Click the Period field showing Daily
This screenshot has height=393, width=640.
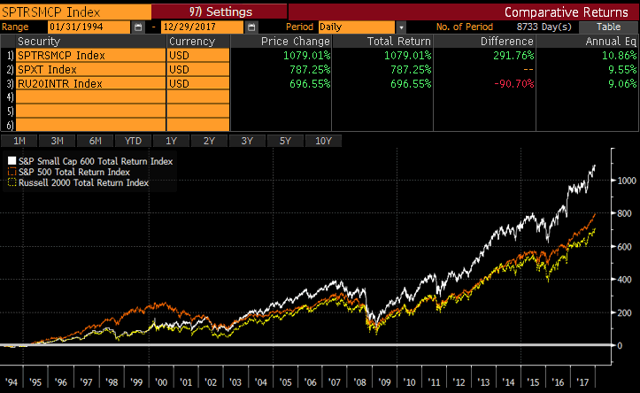(357, 27)
